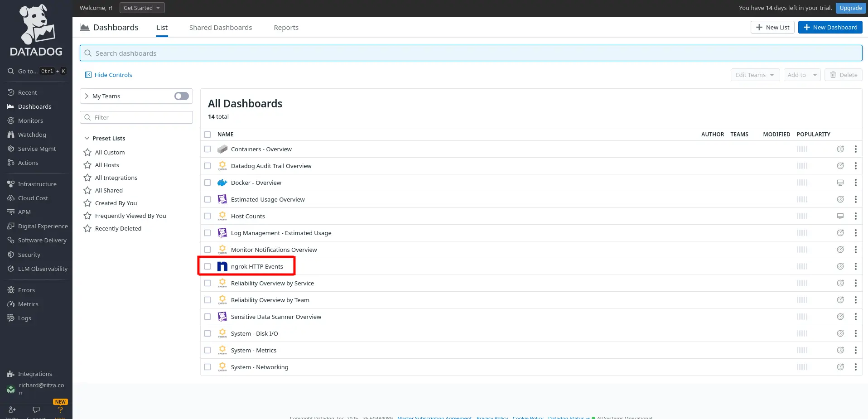Switch to the List tab
This screenshot has height=419, width=868.
coord(162,28)
